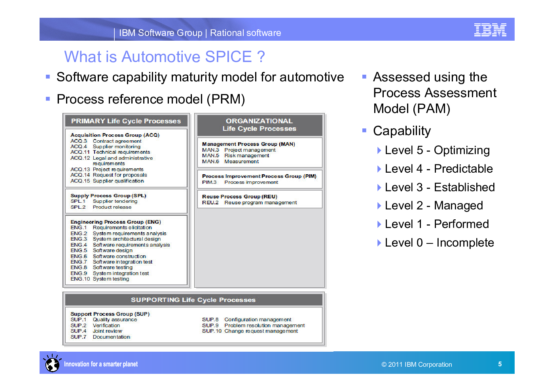555x392 pixels.
Task: Click slide page number 5
Action: 500,364
